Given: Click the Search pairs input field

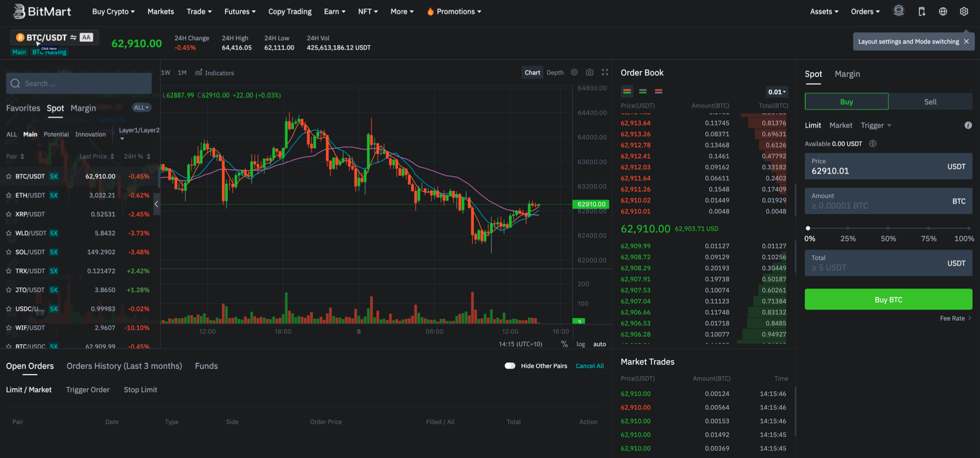Looking at the screenshot, I should tap(79, 84).
